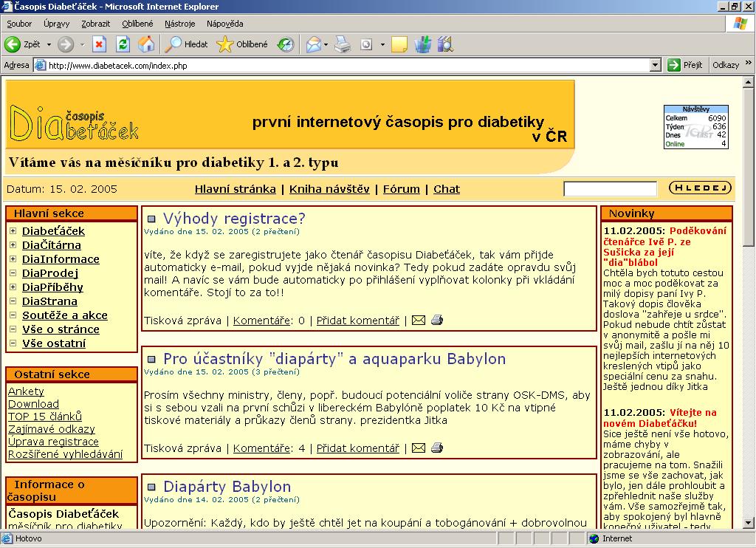Open the yellow note Discuss toolbar icon
The image size is (756, 548).
tap(399, 44)
